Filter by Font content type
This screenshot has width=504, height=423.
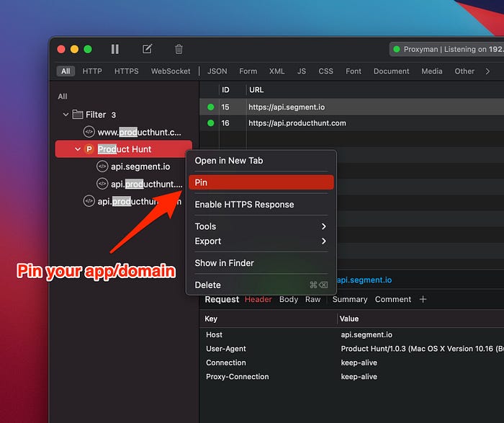pyautogui.click(x=354, y=71)
